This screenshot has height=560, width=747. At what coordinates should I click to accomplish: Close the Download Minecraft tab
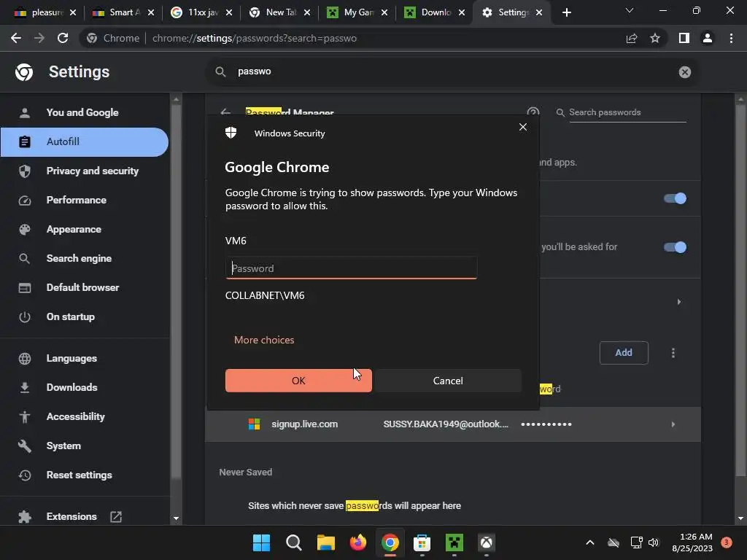462,12
